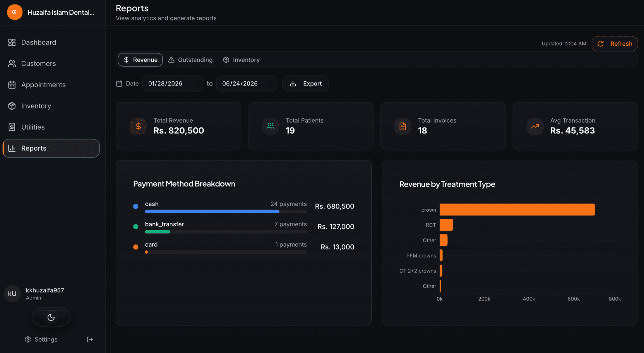This screenshot has width=644, height=353.
Task: Click the crown bar in revenue chart
Action: (x=517, y=210)
